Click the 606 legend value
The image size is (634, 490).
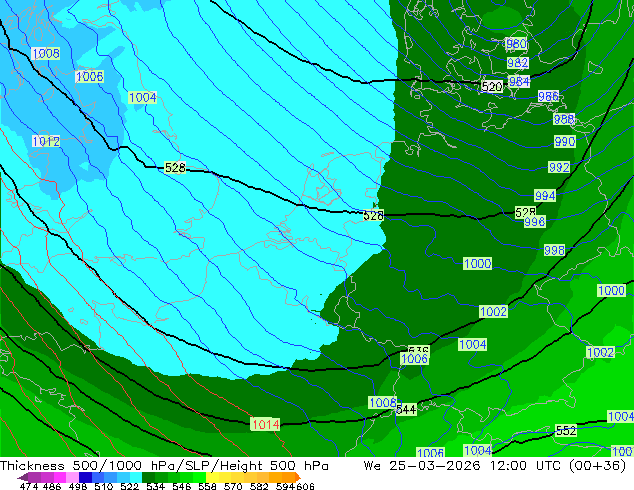[x=305, y=486]
